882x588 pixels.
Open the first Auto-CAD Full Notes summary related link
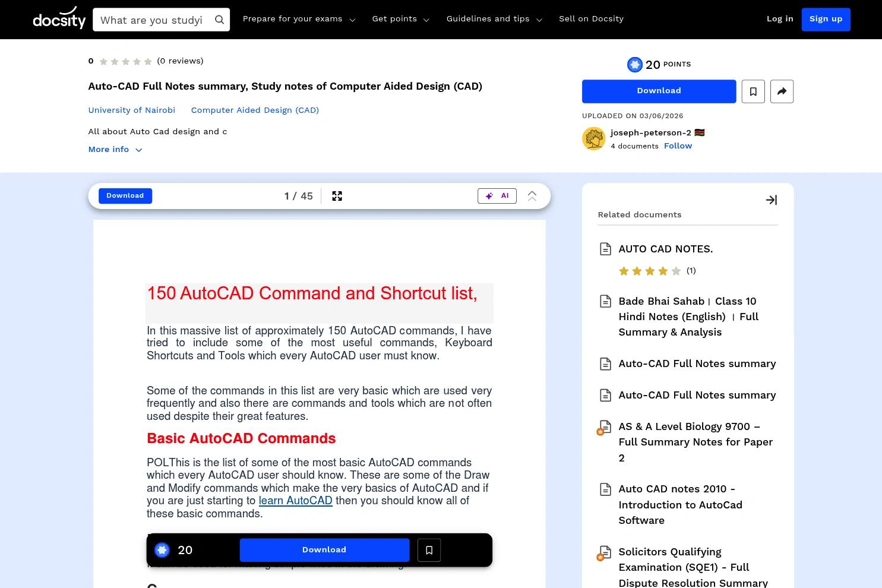click(697, 364)
